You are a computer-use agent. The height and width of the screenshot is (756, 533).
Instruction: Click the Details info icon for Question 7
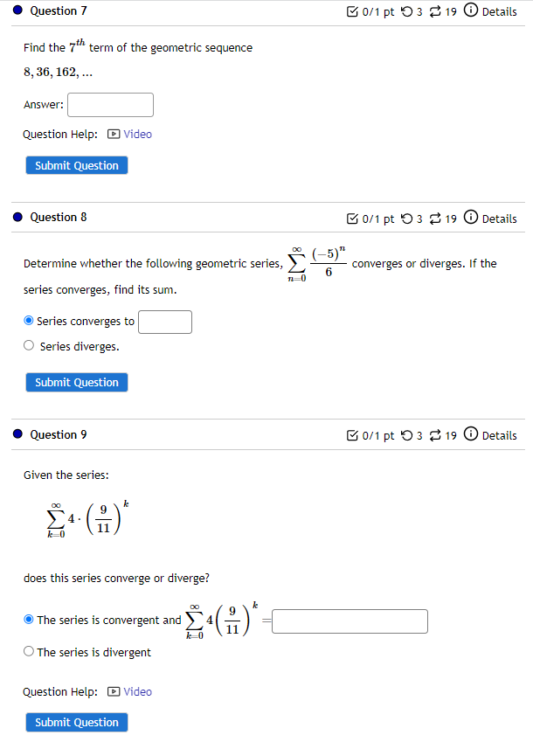click(470, 11)
